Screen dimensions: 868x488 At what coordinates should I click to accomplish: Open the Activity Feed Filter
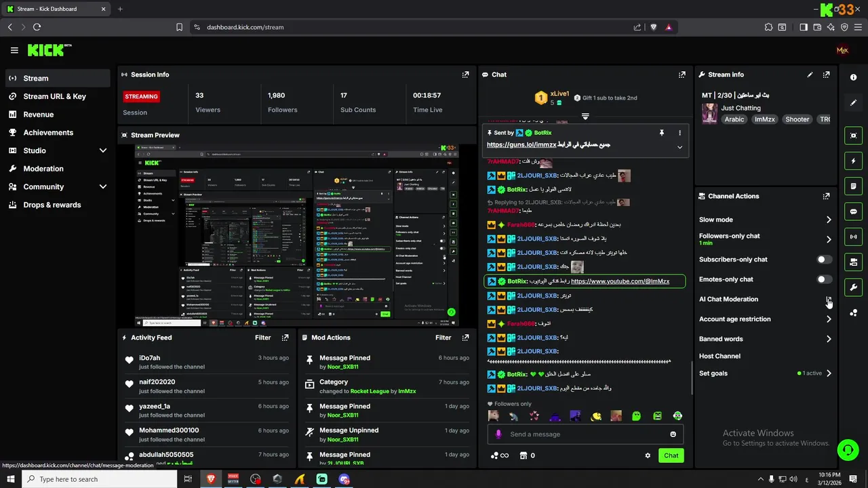coord(263,338)
